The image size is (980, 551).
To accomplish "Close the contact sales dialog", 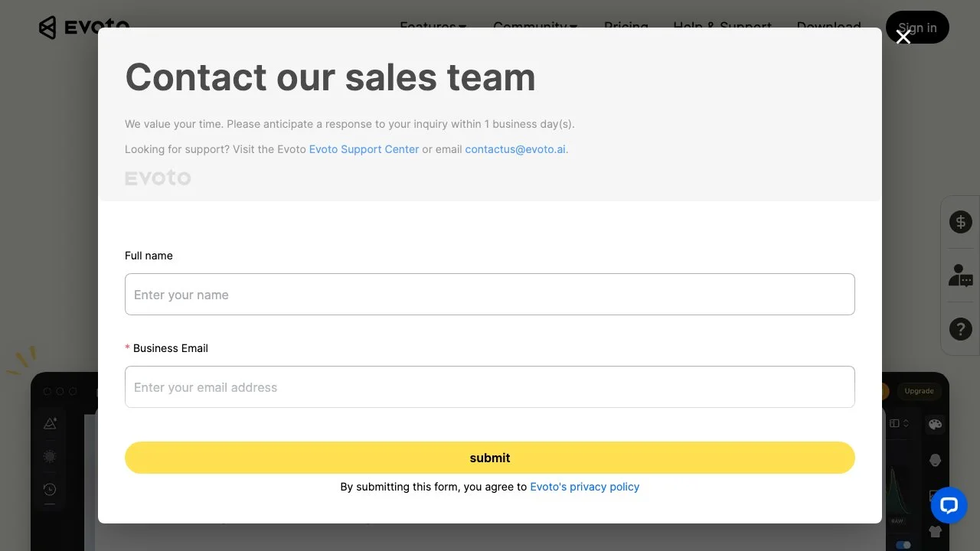I will tap(903, 37).
